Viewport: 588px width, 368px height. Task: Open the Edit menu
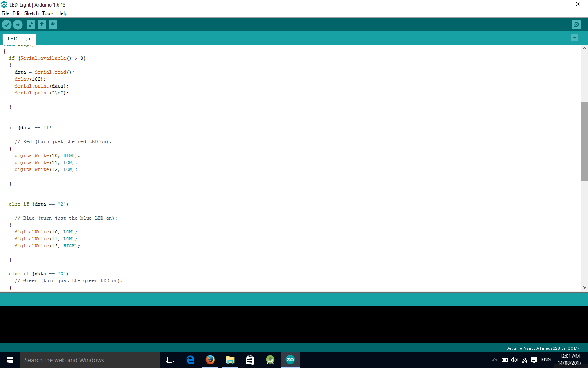pos(17,13)
